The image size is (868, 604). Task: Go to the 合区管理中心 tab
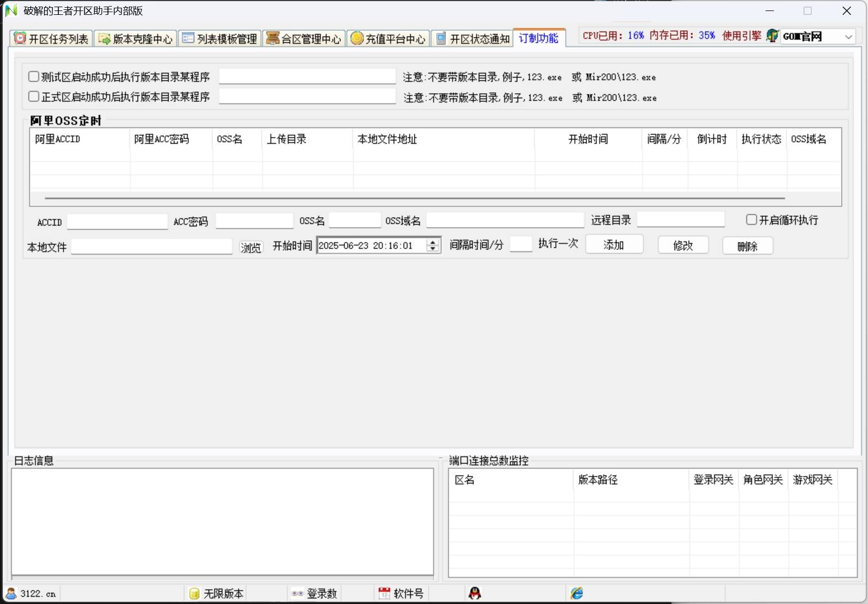click(x=304, y=39)
